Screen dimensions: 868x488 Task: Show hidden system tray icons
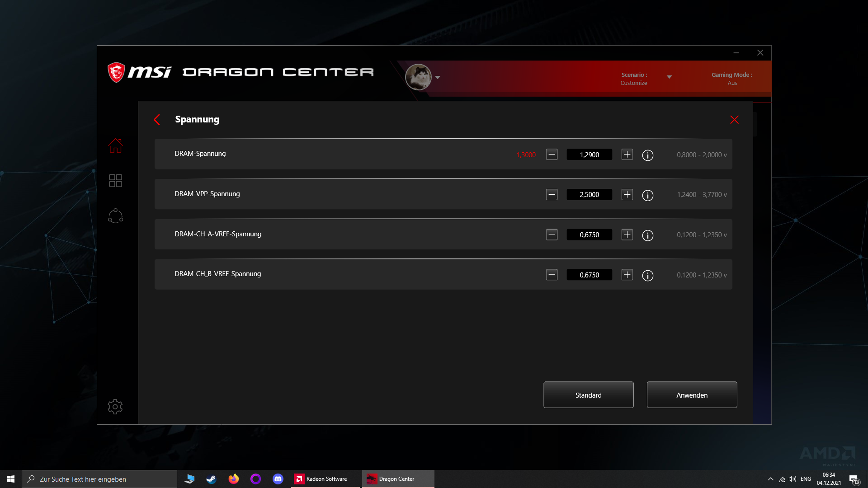[x=770, y=479]
